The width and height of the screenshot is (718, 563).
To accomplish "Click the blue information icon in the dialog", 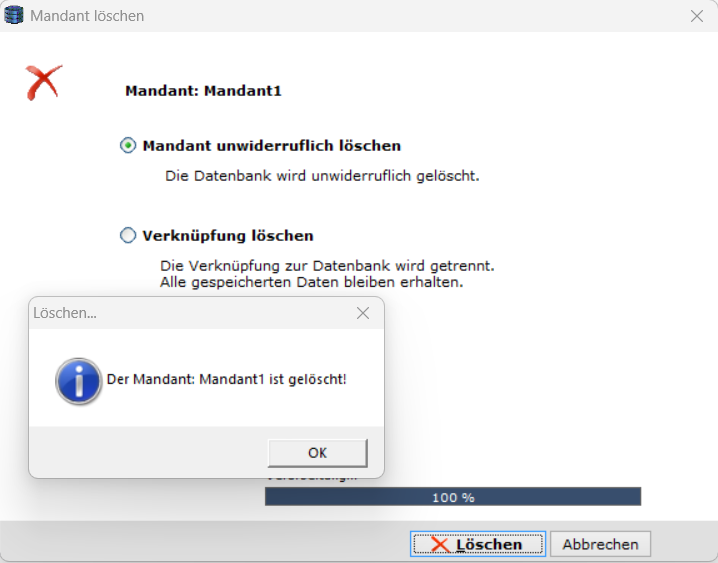I will [x=78, y=381].
